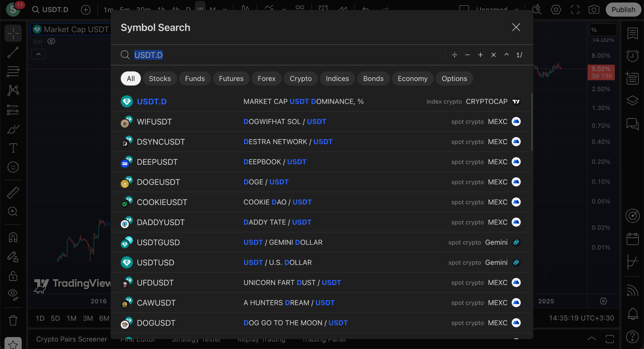This screenshot has width=644, height=349.
Task: Open the alerts clock panel icon
Action: click(632, 56)
